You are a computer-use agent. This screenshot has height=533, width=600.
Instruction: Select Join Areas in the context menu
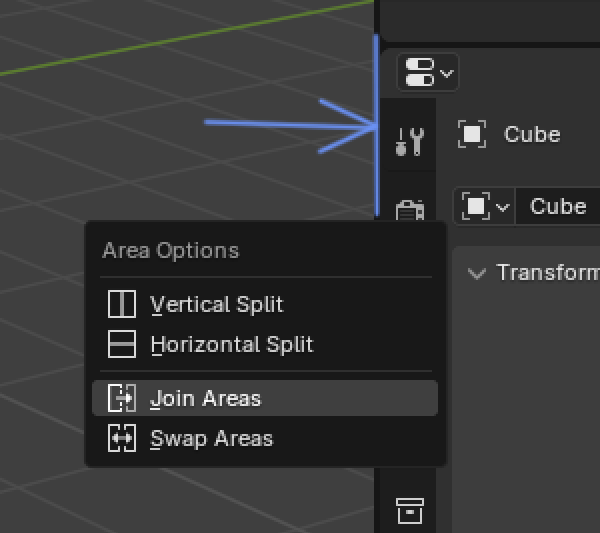[205, 398]
